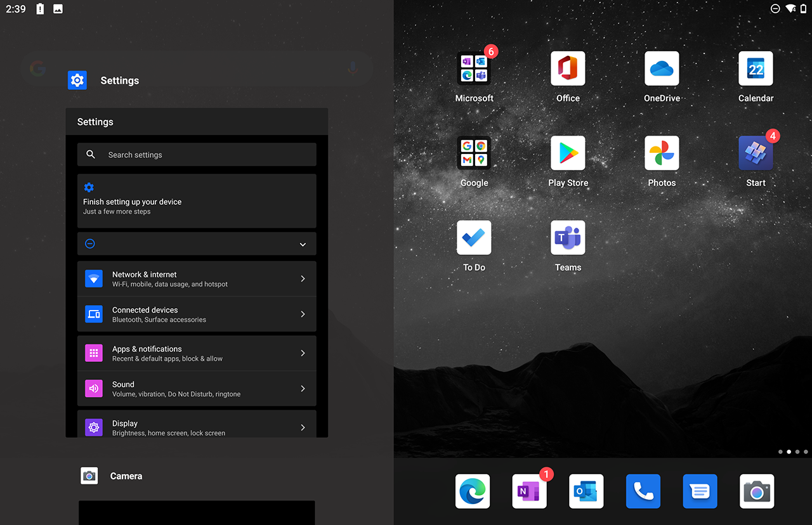Click the battery icon in status bar
This screenshot has width=812, height=525.
coord(804,9)
